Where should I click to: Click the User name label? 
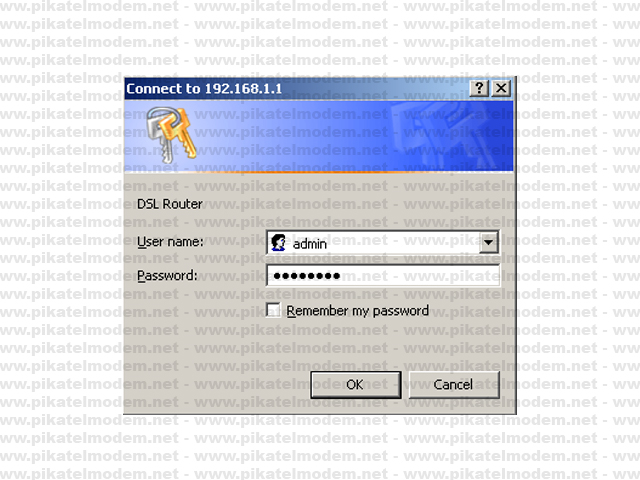(x=170, y=242)
